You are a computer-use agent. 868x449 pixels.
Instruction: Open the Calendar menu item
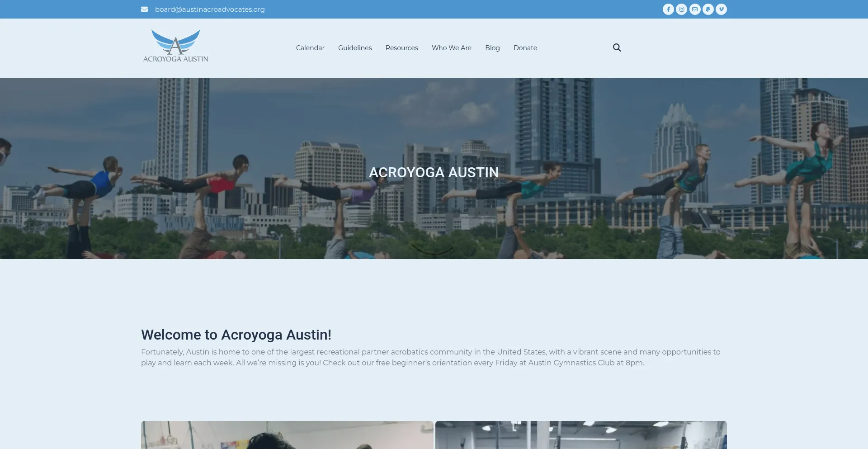tap(310, 48)
